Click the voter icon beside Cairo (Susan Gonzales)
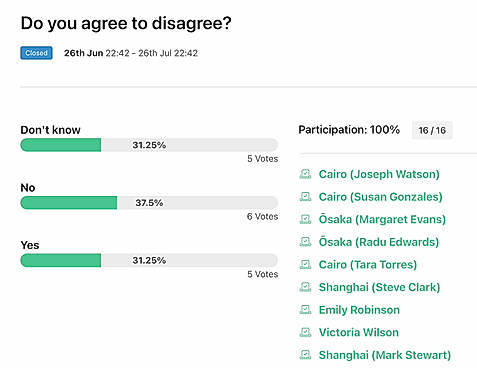This screenshot has height=368, width=477. [x=305, y=197]
